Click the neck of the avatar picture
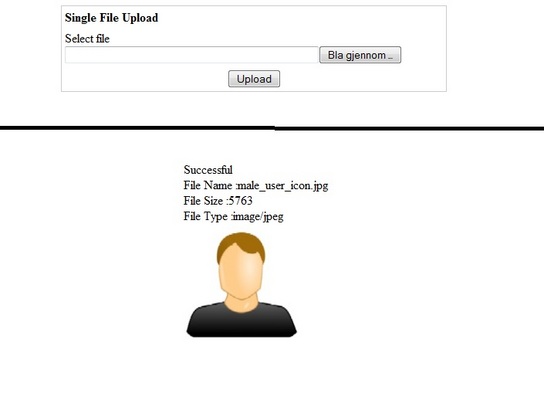The image size is (544, 400). pyautogui.click(x=241, y=303)
